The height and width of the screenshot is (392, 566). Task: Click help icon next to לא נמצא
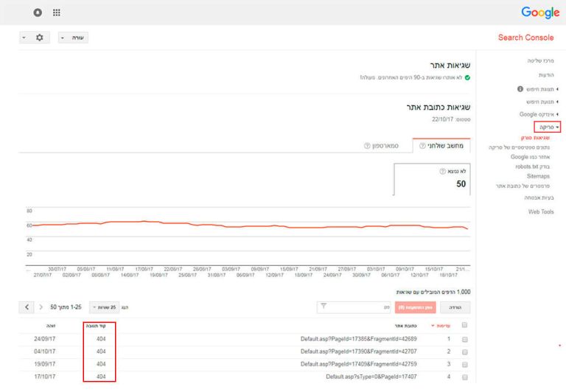click(442, 171)
